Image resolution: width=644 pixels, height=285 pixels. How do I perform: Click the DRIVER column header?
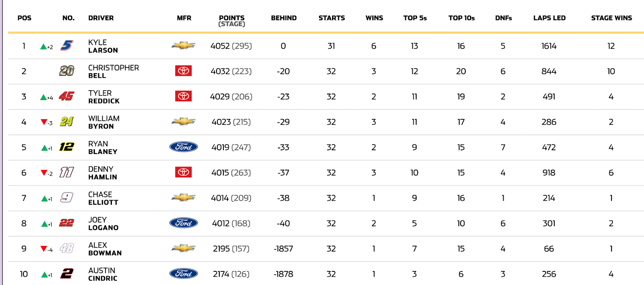click(101, 18)
